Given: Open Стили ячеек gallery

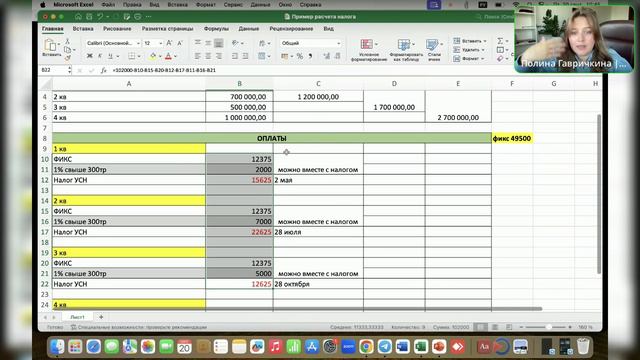Looking at the screenshot, I should (434, 50).
